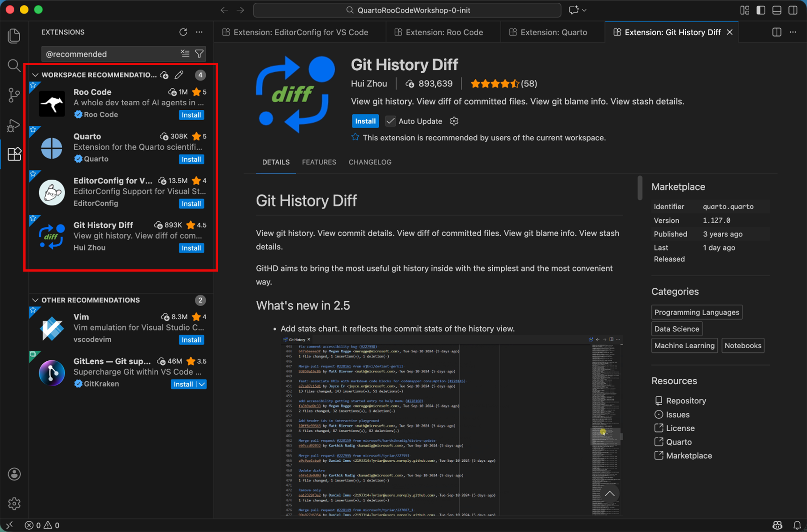The height and width of the screenshot is (532, 807).
Task: Toggle the primary side bar layout icon
Action: coord(761,10)
